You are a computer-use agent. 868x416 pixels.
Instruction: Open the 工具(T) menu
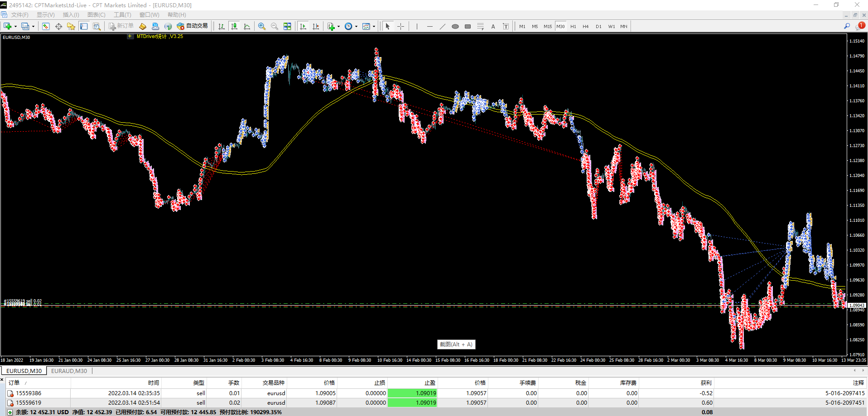(122, 15)
